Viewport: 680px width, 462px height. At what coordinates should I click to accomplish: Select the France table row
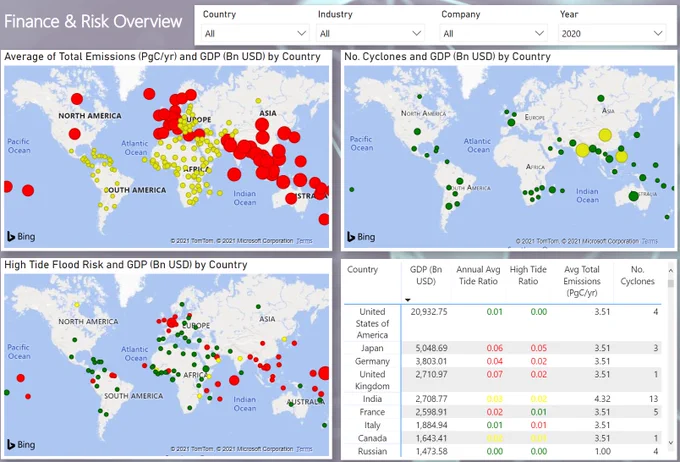point(503,412)
